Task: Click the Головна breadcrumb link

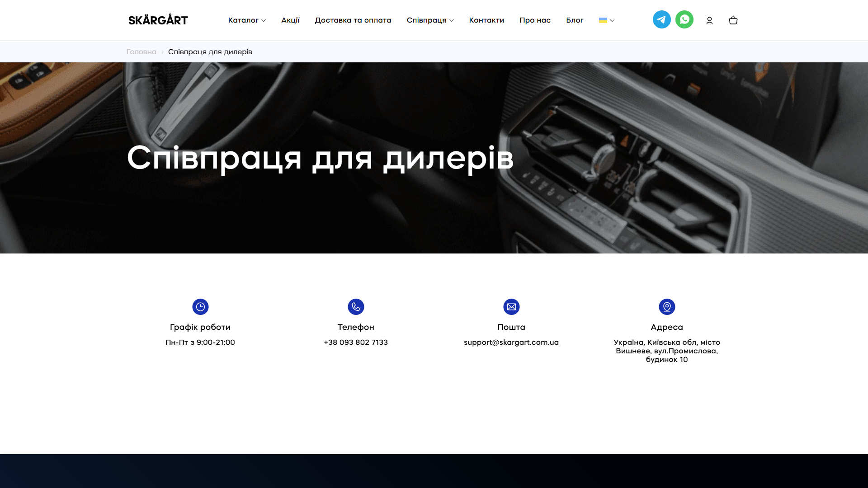Action: click(x=141, y=52)
